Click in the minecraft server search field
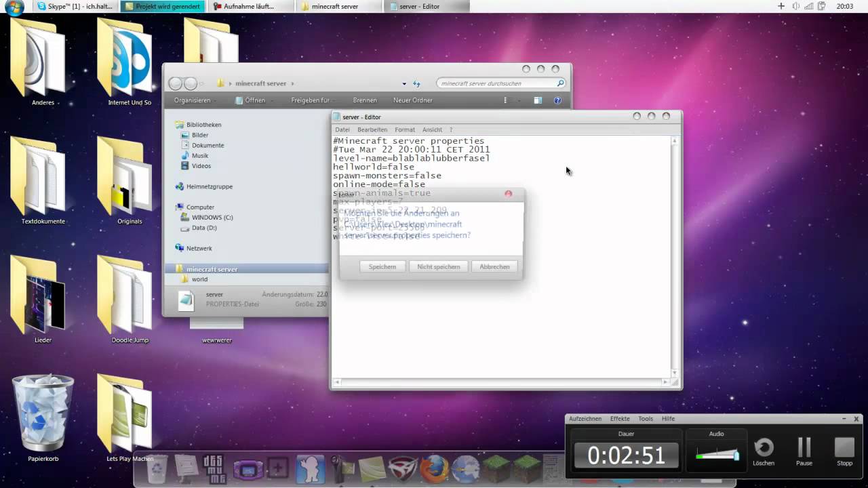 pos(500,83)
